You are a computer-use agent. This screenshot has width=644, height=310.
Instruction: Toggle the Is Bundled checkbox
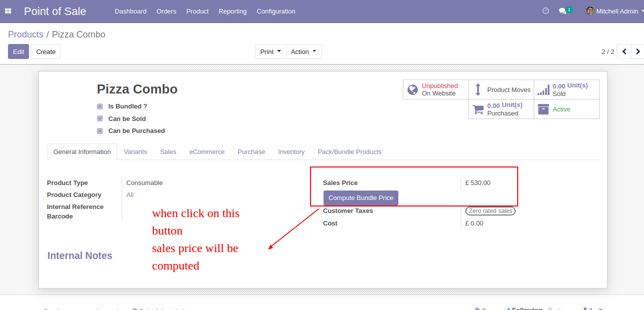(x=100, y=106)
